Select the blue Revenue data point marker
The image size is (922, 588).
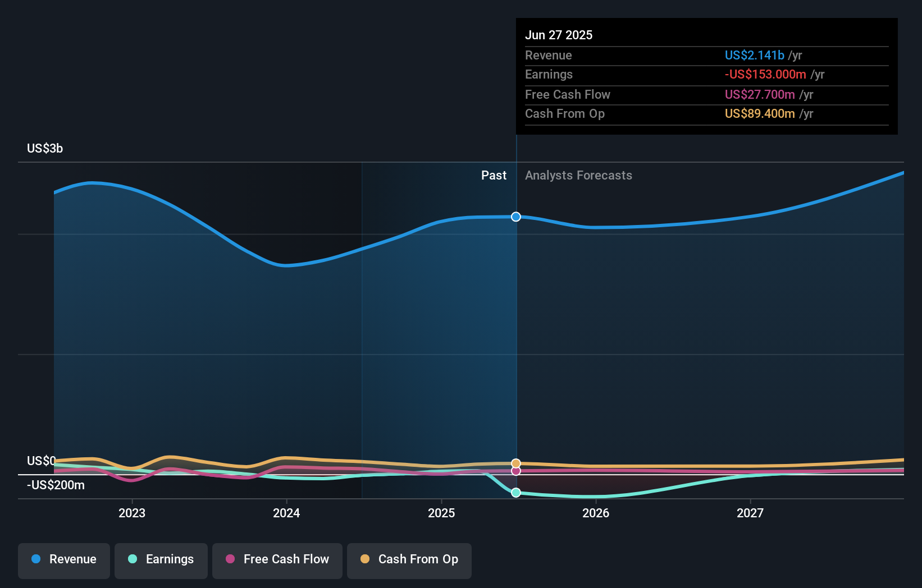[515, 217]
